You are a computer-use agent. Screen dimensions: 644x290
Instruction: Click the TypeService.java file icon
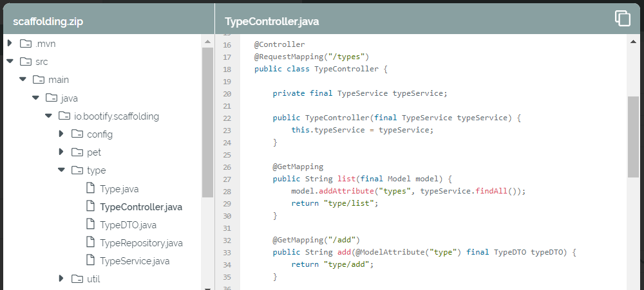click(x=90, y=260)
